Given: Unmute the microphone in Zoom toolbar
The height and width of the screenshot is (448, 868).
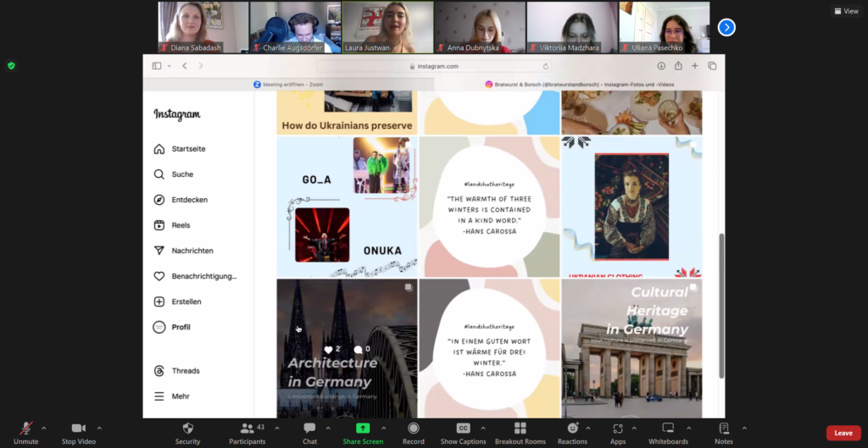Looking at the screenshot, I should [25, 432].
